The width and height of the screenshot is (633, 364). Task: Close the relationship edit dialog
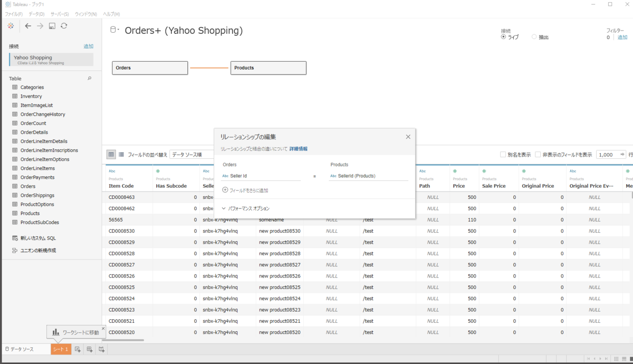[x=408, y=137]
